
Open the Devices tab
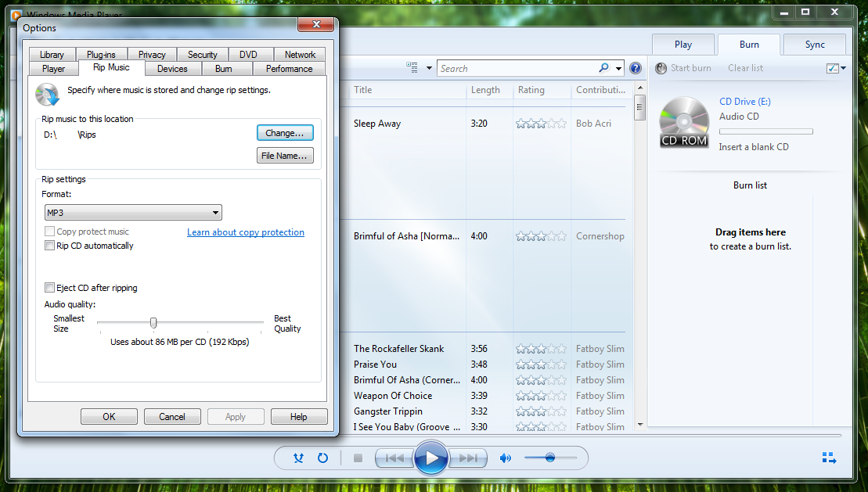[172, 69]
